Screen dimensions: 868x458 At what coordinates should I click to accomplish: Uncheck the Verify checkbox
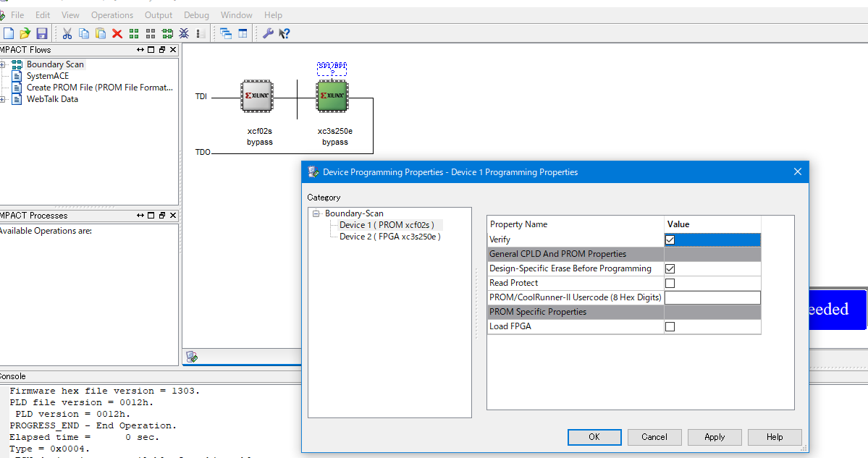click(x=670, y=239)
